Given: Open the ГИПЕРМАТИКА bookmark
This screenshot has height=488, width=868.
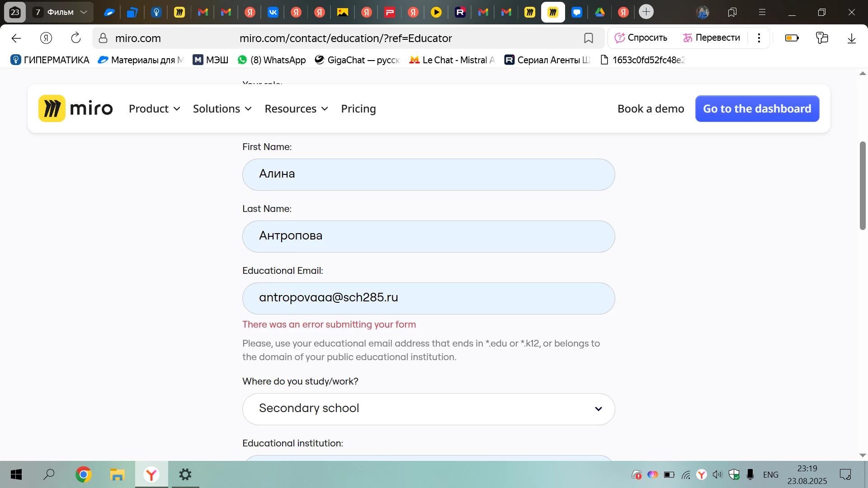Looking at the screenshot, I should click(x=50, y=60).
